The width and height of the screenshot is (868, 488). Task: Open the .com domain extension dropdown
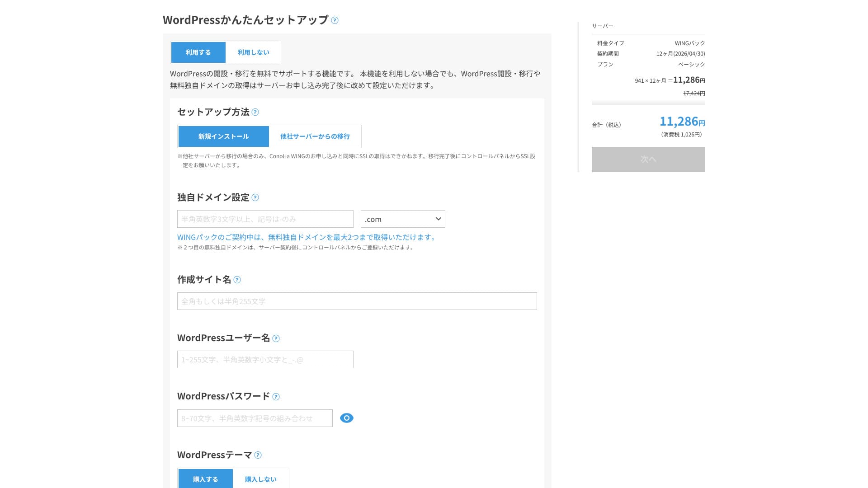coord(402,219)
